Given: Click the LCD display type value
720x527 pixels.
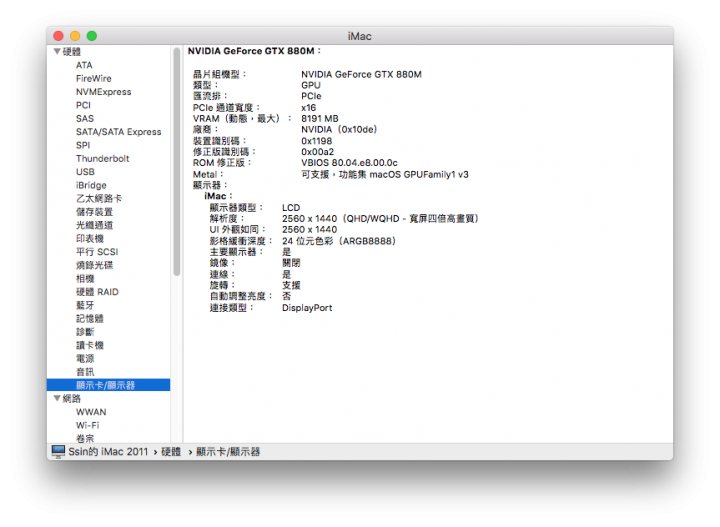Looking at the screenshot, I should point(291,207).
